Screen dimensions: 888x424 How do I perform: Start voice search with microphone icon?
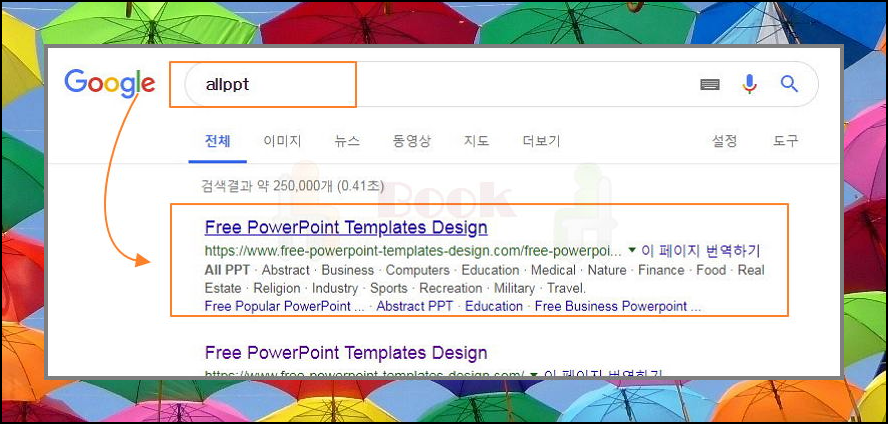point(749,84)
